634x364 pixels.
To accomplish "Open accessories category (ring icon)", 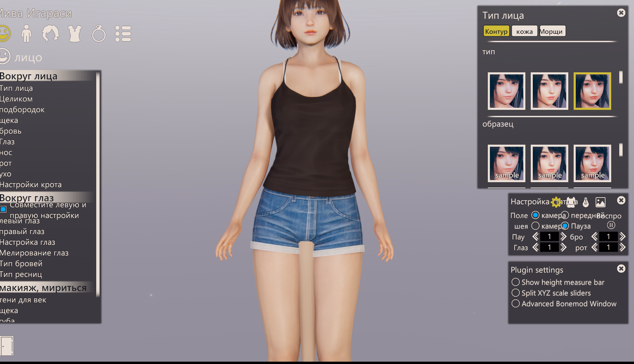I will [99, 33].
